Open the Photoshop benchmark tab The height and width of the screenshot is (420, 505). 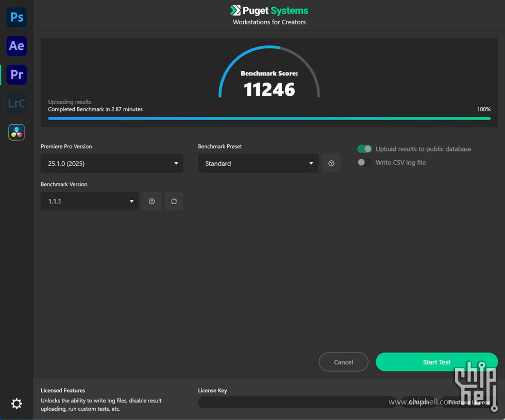(x=16, y=17)
